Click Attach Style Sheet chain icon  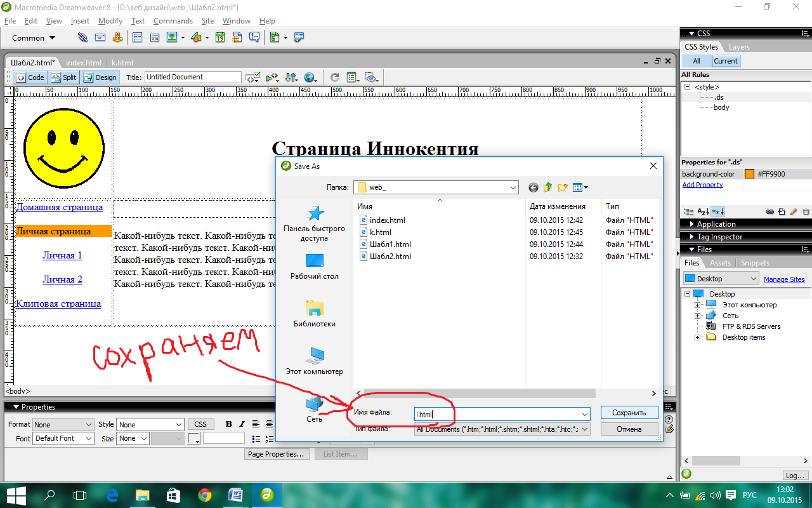(x=770, y=211)
